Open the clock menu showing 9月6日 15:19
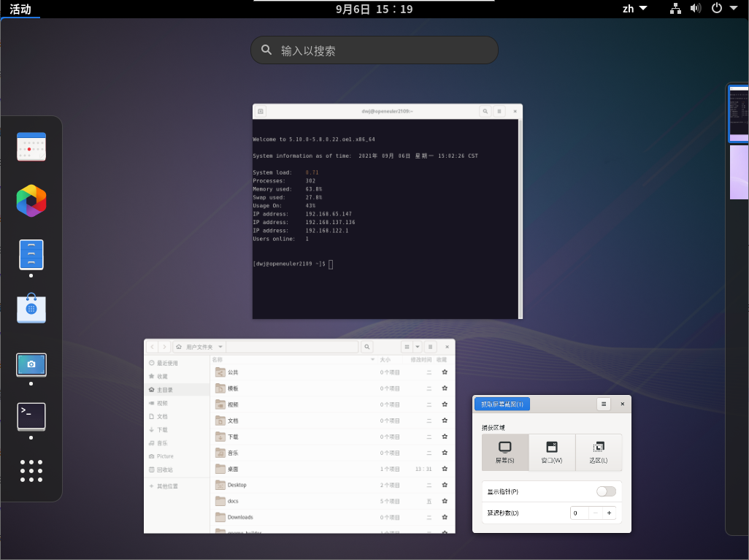Image resolution: width=749 pixels, height=560 pixels. [x=374, y=9]
